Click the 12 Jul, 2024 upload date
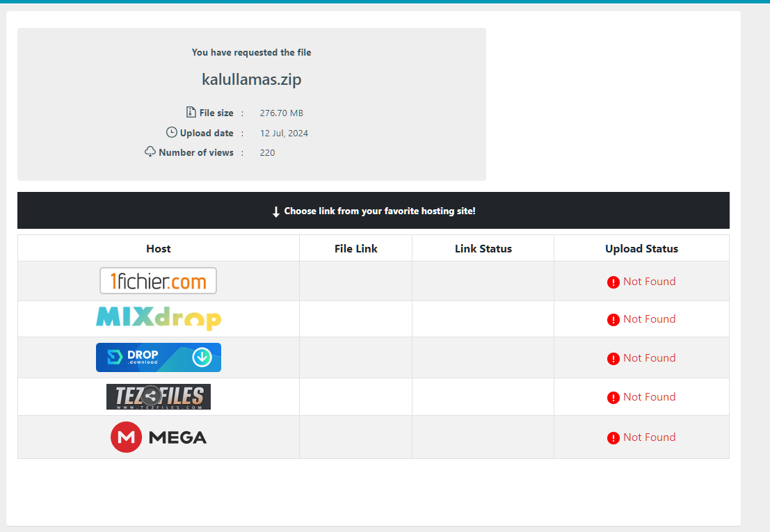 point(284,133)
